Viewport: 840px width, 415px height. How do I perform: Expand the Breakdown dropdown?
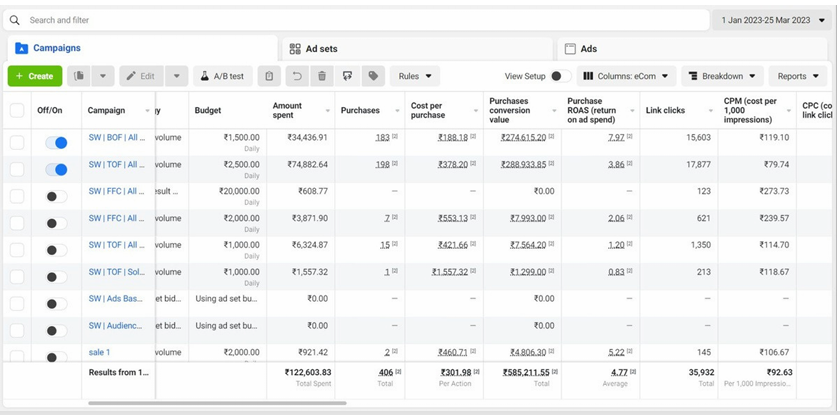722,76
